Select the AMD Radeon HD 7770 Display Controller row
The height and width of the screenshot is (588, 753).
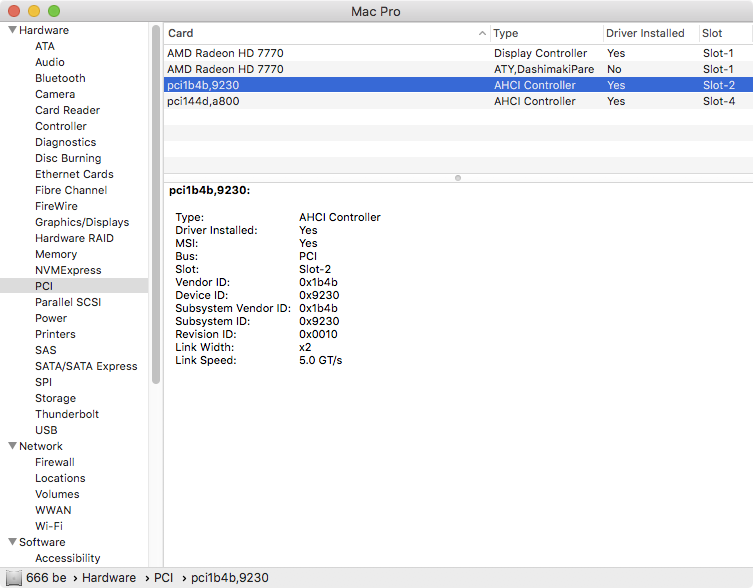pyautogui.click(x=458, y=53)
